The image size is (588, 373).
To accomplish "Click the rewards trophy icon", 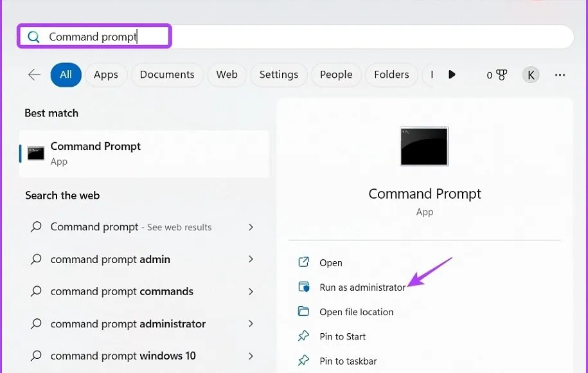I will click(501, 75).
